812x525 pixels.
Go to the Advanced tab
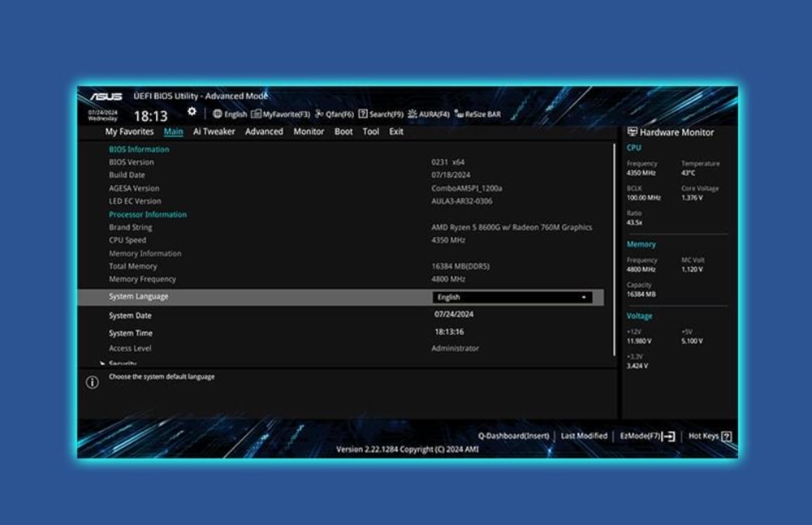pyautogui.click(x=264, y=131)
